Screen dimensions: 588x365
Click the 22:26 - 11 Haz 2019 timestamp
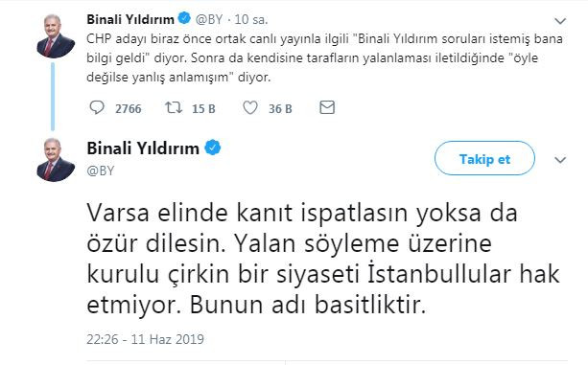[x=145, y=339]
